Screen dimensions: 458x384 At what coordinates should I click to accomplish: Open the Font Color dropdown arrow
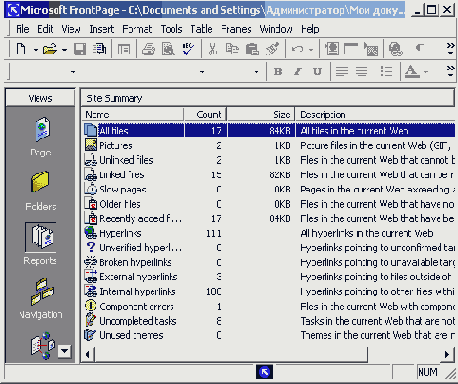tap(426, 72)
